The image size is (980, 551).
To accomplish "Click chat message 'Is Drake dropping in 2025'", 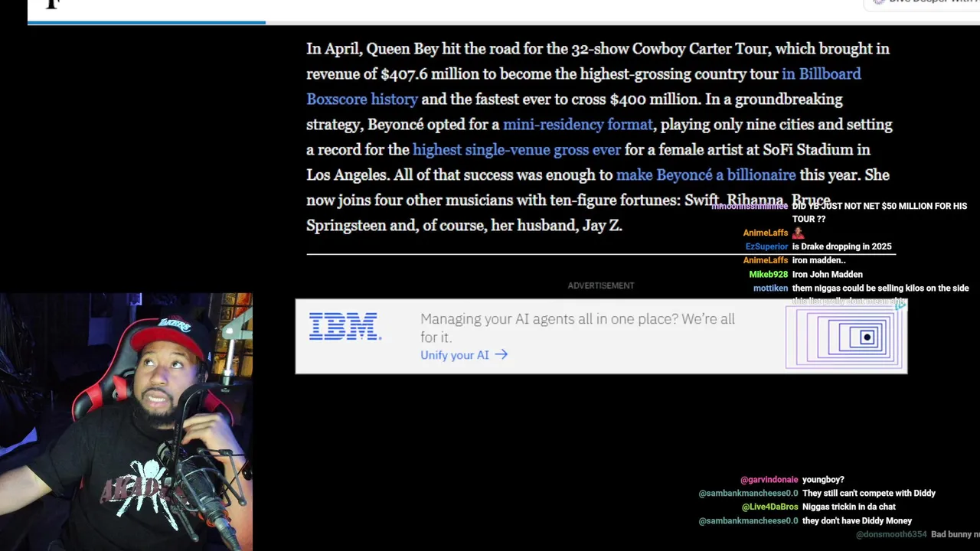I will click(x=842, y=246).
